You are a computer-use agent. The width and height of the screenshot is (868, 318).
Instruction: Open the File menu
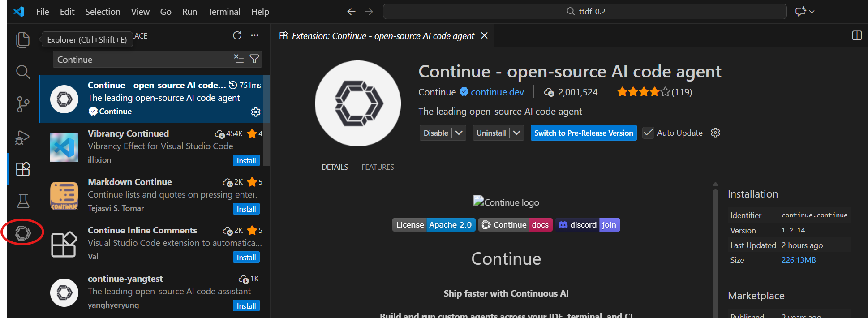pos(43,12)
